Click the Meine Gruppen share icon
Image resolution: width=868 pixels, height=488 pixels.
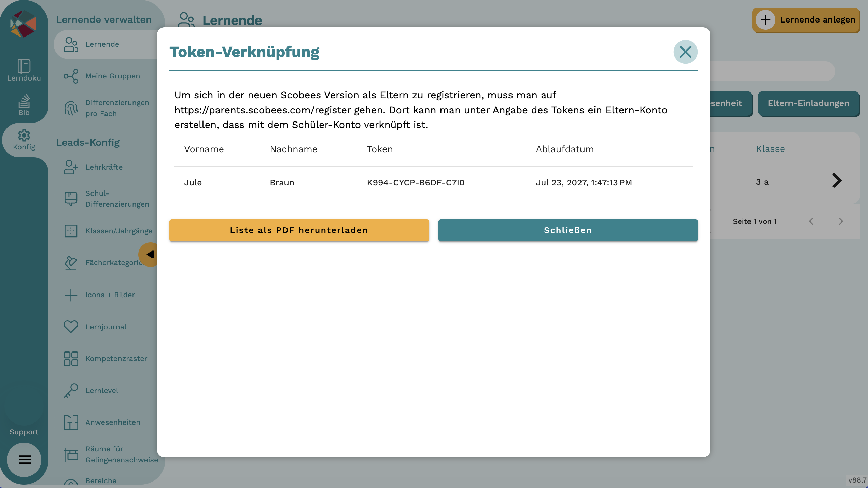click(71, 76)
